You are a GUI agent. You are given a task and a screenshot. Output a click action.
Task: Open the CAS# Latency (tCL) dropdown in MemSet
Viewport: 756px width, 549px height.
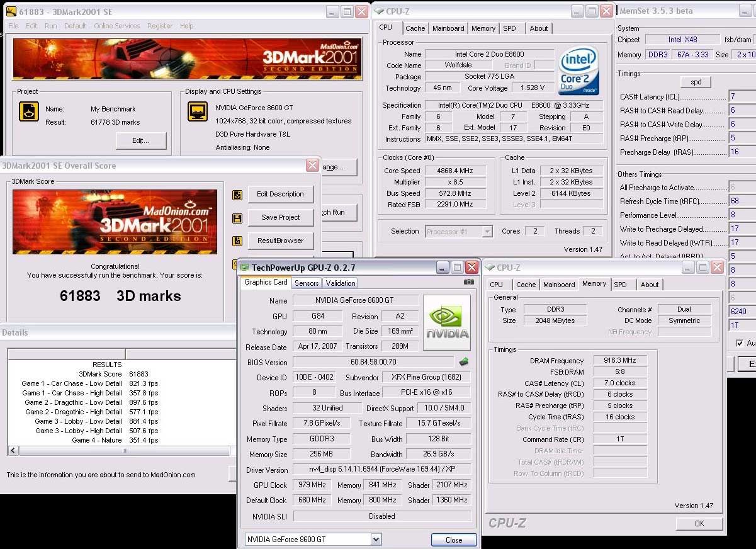742,96
